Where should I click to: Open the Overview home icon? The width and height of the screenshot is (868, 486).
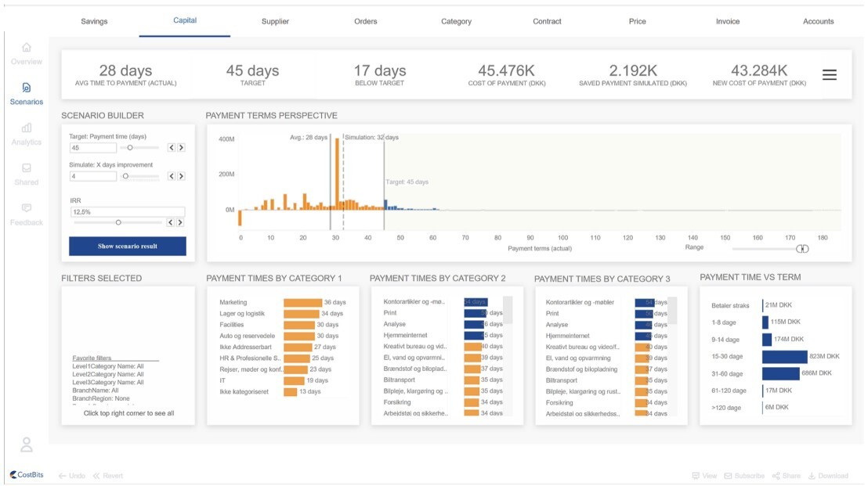click(27, 48)
